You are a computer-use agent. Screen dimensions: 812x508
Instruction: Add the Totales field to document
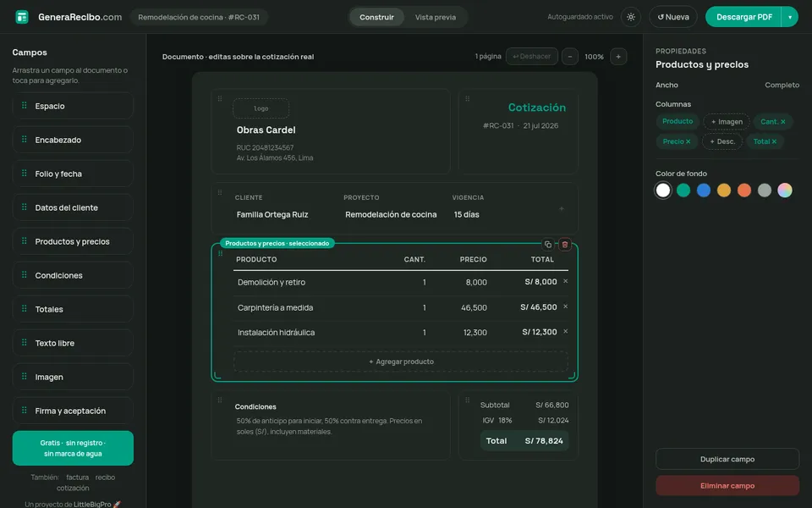[x=73, y=309]
